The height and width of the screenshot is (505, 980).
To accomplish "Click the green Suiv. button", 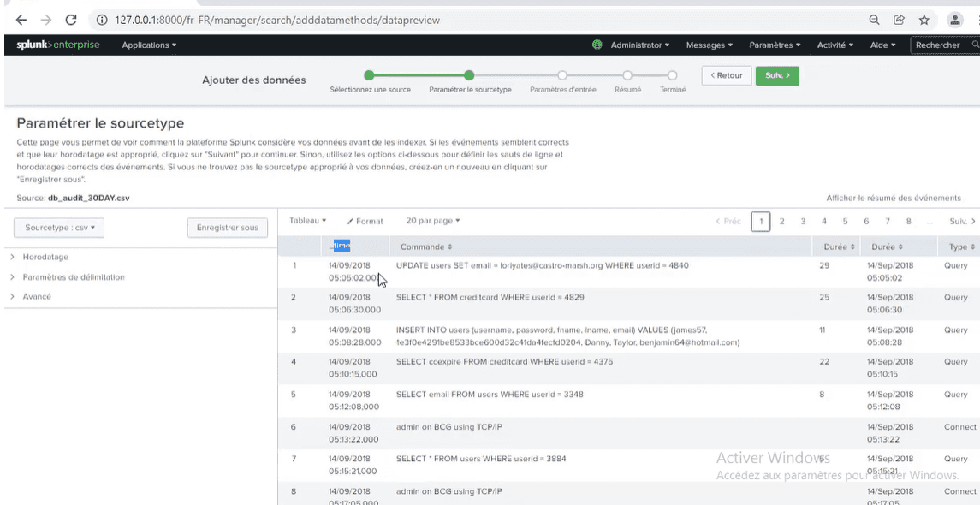I will (777, 75).
